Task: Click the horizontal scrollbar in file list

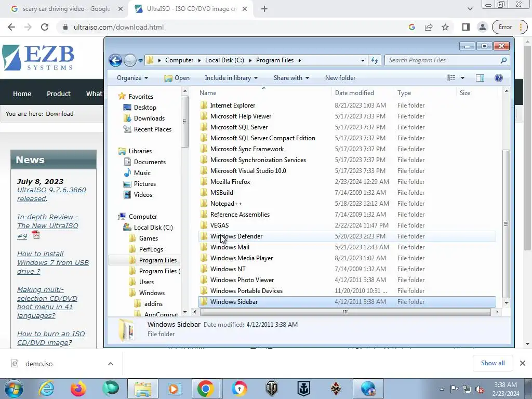Action: pos(345,312)
